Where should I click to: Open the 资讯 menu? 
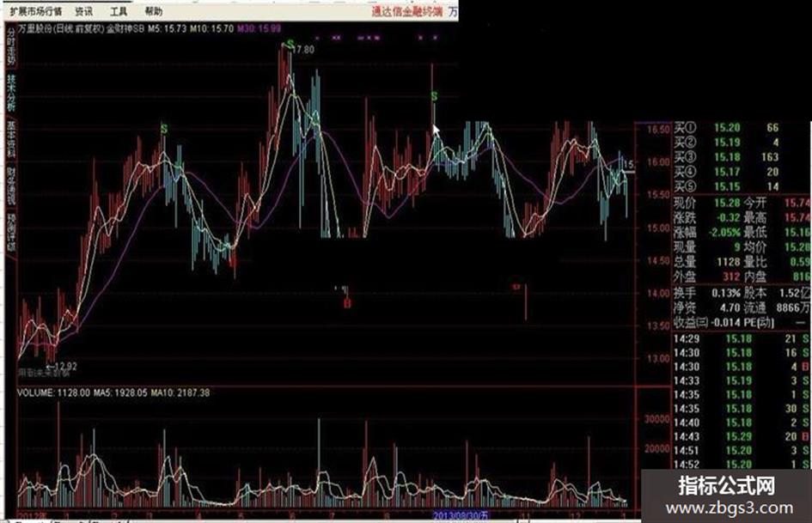point(84,11)
